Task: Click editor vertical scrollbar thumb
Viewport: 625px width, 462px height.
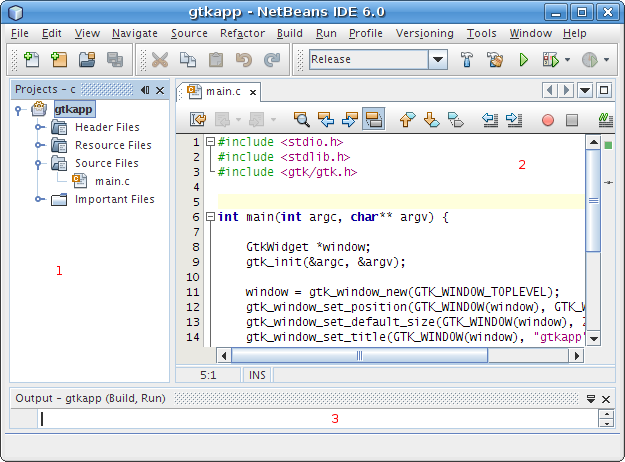Action: pyautogui.click(x=594, y=201)
